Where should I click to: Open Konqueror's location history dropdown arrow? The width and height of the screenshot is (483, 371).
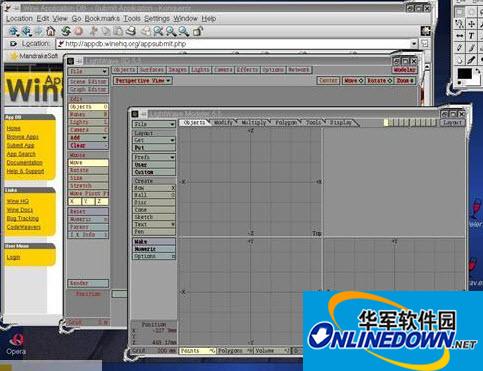click(414, 44)
